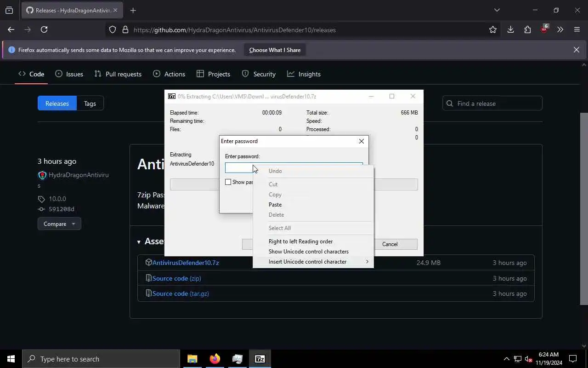Reload the current page

point(44,29)
